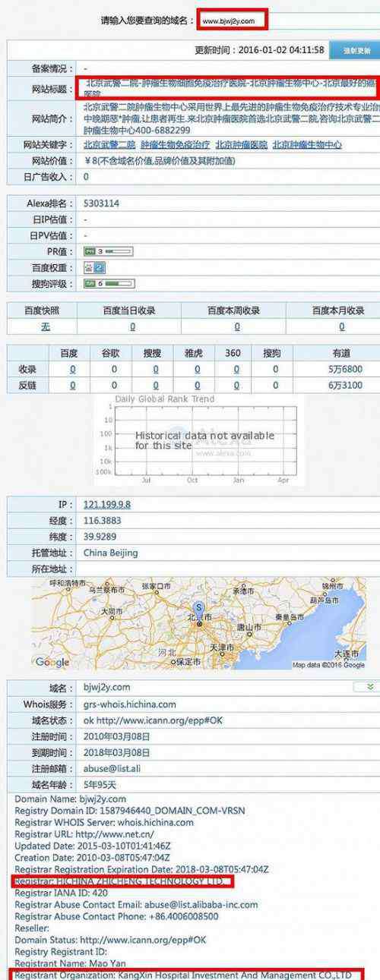The height and width of the screenshot is (980, 380).
Task: Click the Registrar Abuse Contact Email line
Action: tap(136, 905)
